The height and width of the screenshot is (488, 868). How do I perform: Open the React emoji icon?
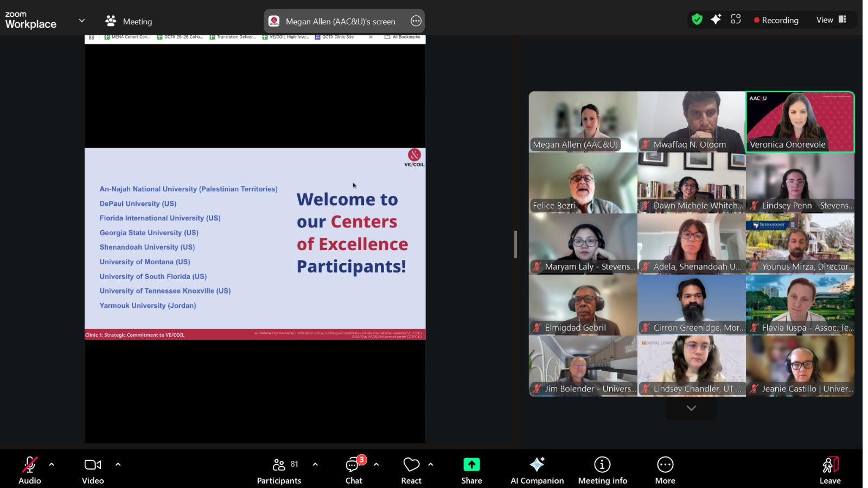click(x=411, y=465)
